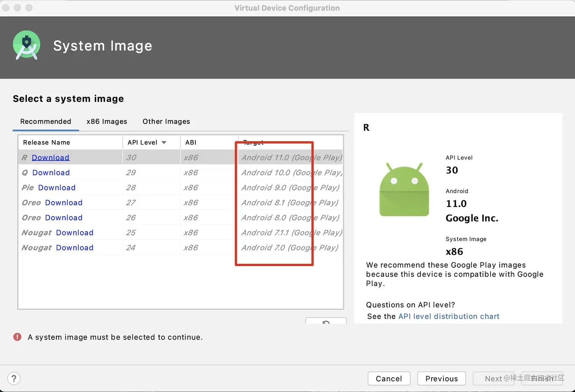Screen dimensions: 575x392
Task: Click the Android 11.0 (Google Play) target
Action: point(292,157)
